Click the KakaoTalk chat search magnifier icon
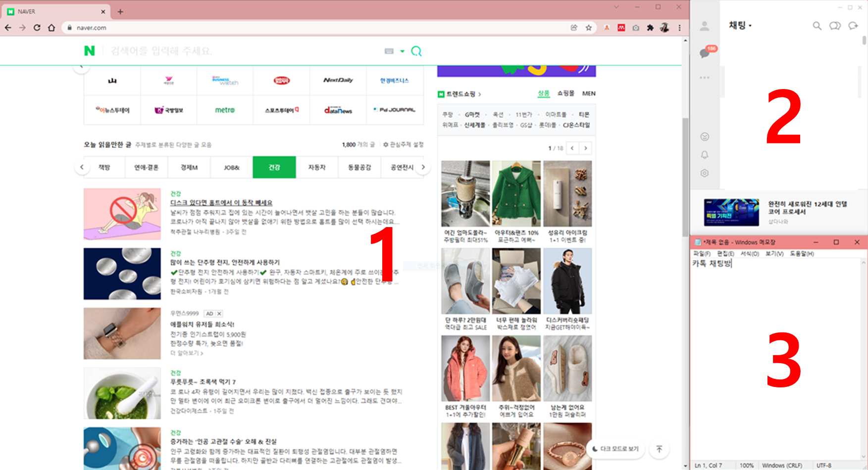 [817, 26]
